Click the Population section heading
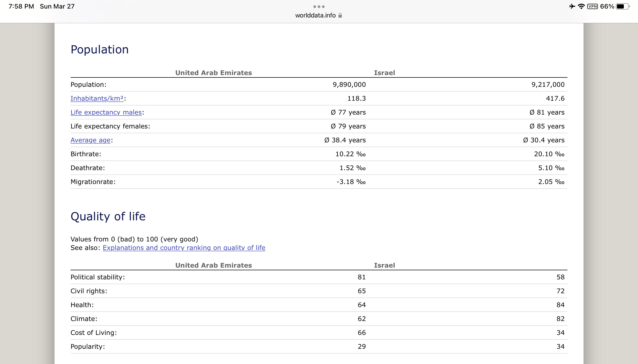Screen dimensions: 638x364 [x=100, y=50]
